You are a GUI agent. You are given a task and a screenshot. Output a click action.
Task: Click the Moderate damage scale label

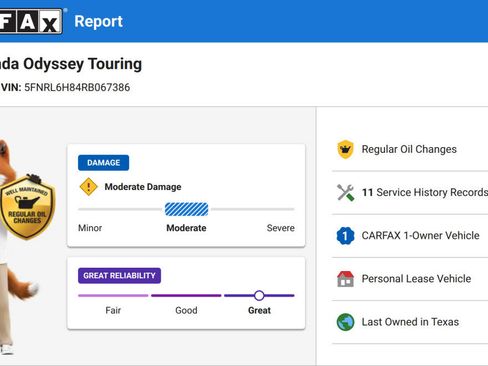click(186, 228)
